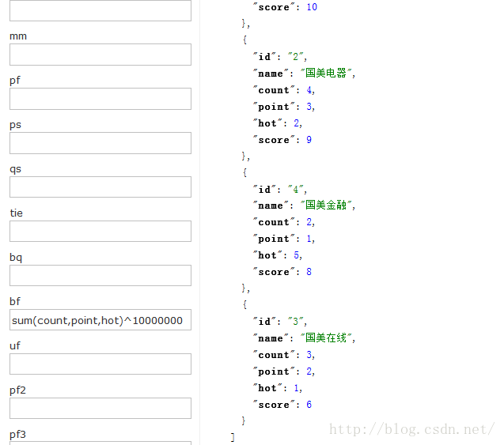Click the id value "4"
This screenshot has width=504, height=445.
tap(296, 190)
